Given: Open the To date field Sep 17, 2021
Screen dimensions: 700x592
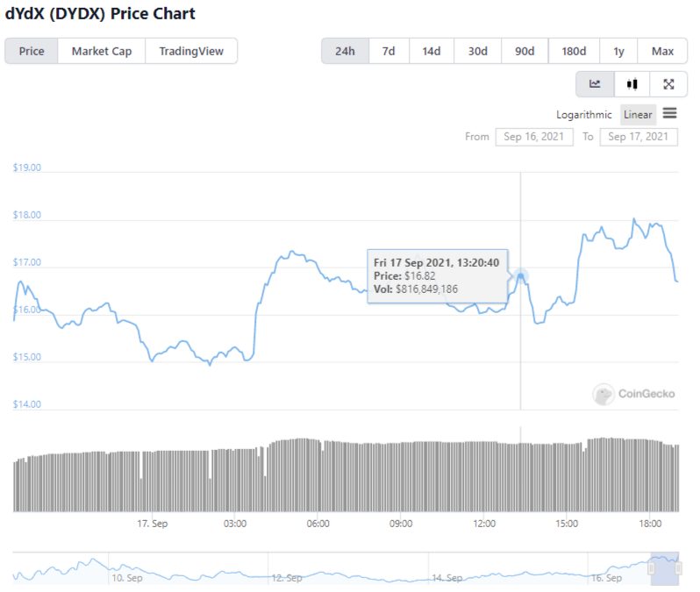Looking at the screenshot, I should pos(639,137).
